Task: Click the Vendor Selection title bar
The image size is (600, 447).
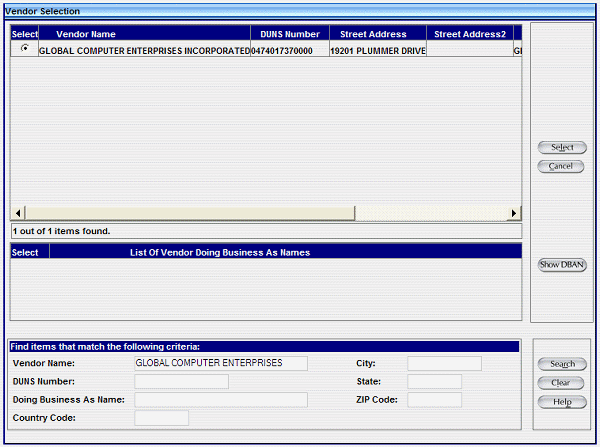Action: pos(300,11)
